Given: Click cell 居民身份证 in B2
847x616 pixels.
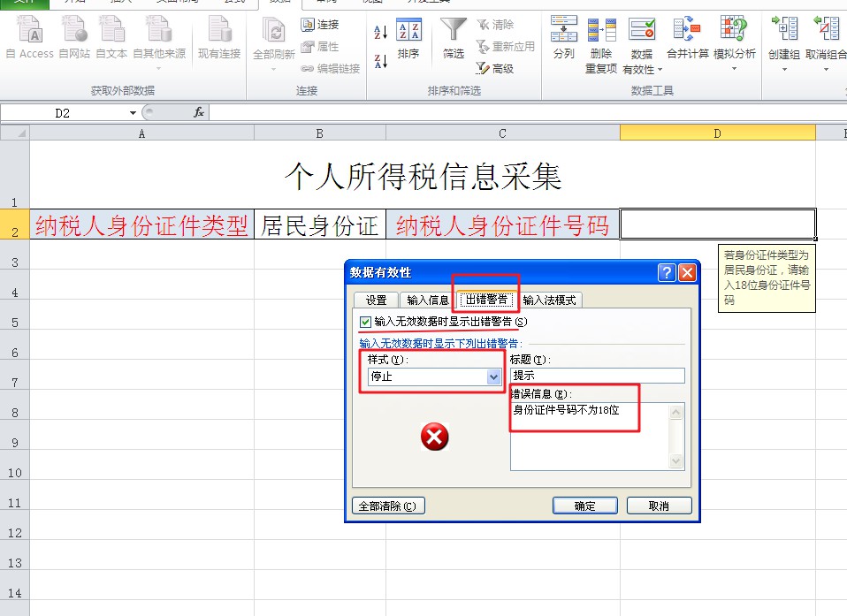Looking at the screenshot, I should pyautogui.click(x=320, y=224).
